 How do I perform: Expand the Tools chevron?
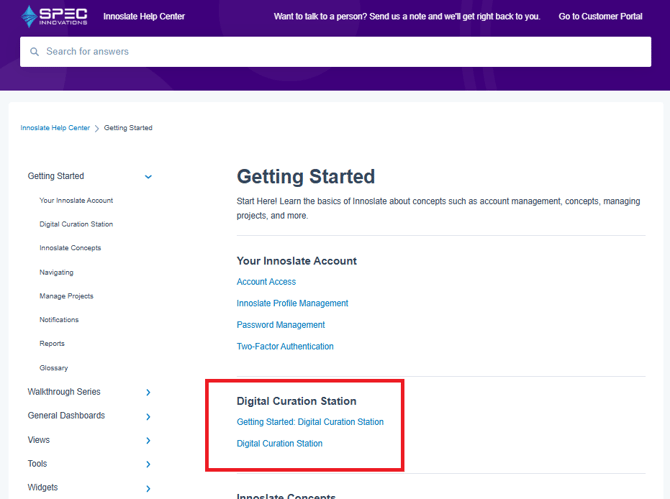pyautogui.click(x=148, y=464)
